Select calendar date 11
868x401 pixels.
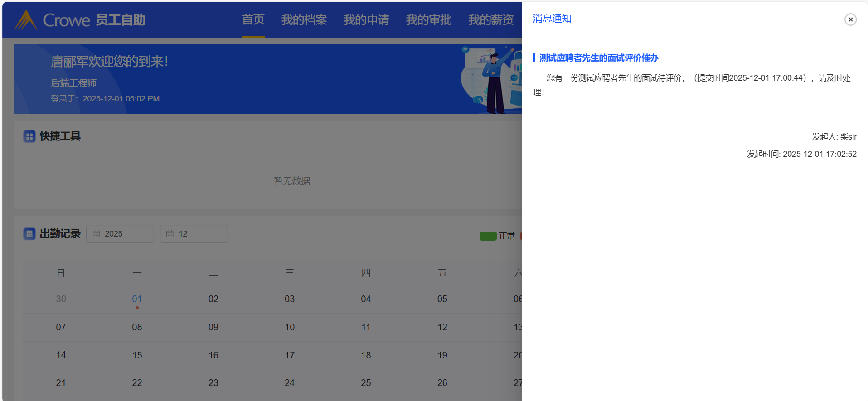pyautogui.click(x=366, y=327)
